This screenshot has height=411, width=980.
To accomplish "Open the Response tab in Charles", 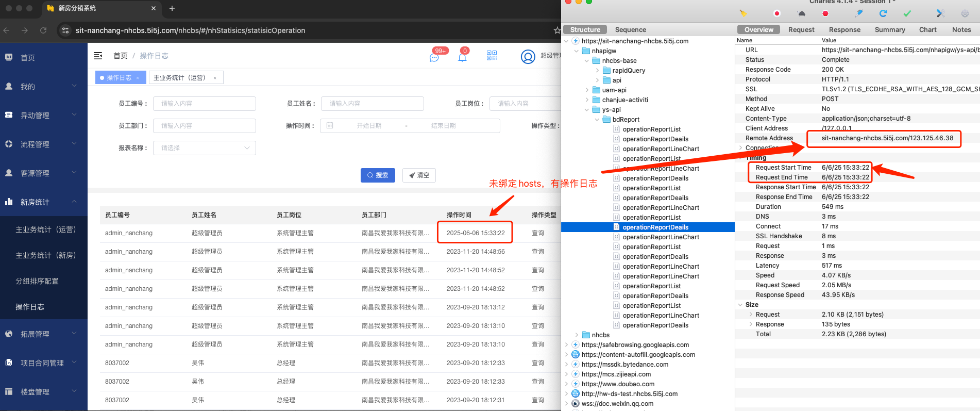I will pos(844,30).
